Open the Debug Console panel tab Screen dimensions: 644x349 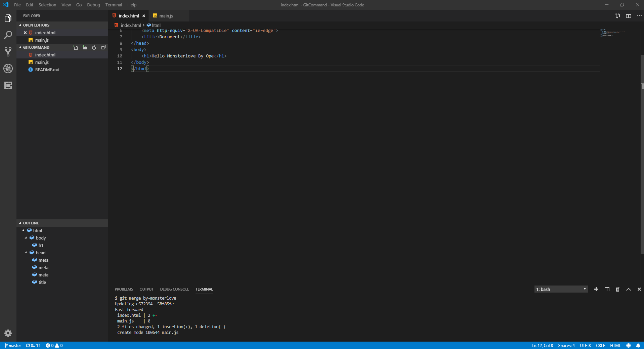click(x=174, y=289)
